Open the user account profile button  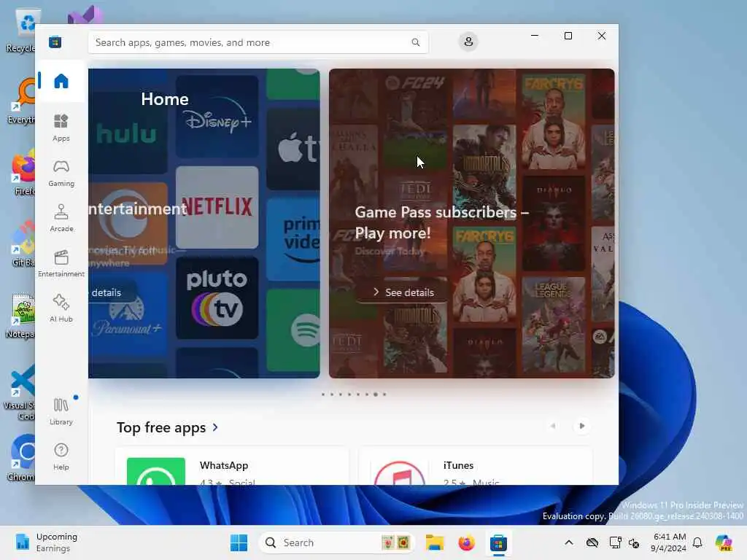(468, 42)
